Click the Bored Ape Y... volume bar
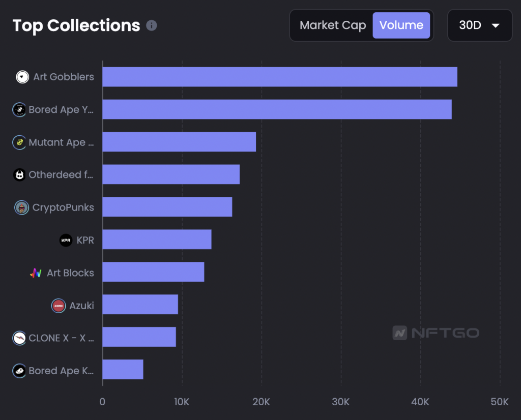Image resolution: width=521 pixels, height=420 pixels. tap(277, 109)
